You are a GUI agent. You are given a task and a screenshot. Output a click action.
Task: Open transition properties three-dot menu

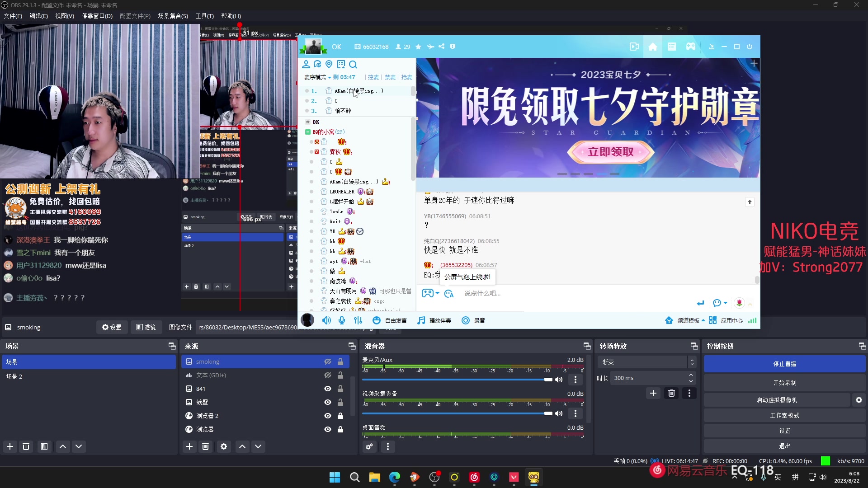point(689,393)
